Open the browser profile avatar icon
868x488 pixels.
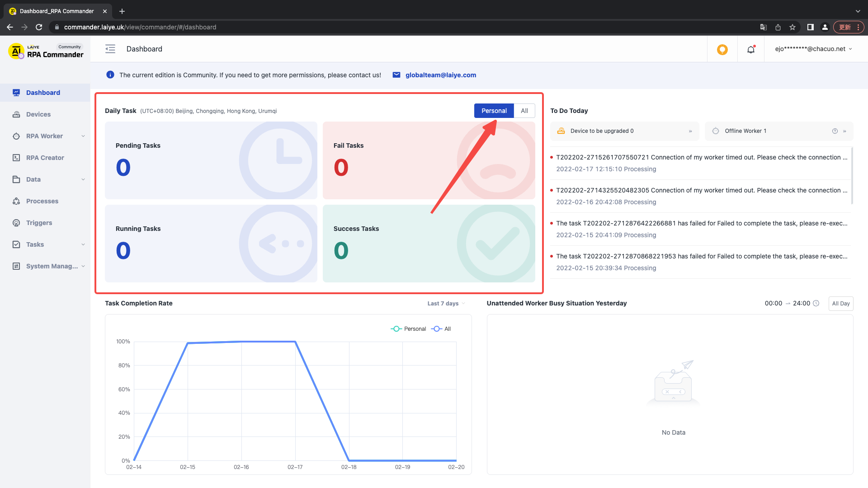click(x=825, y=27)
